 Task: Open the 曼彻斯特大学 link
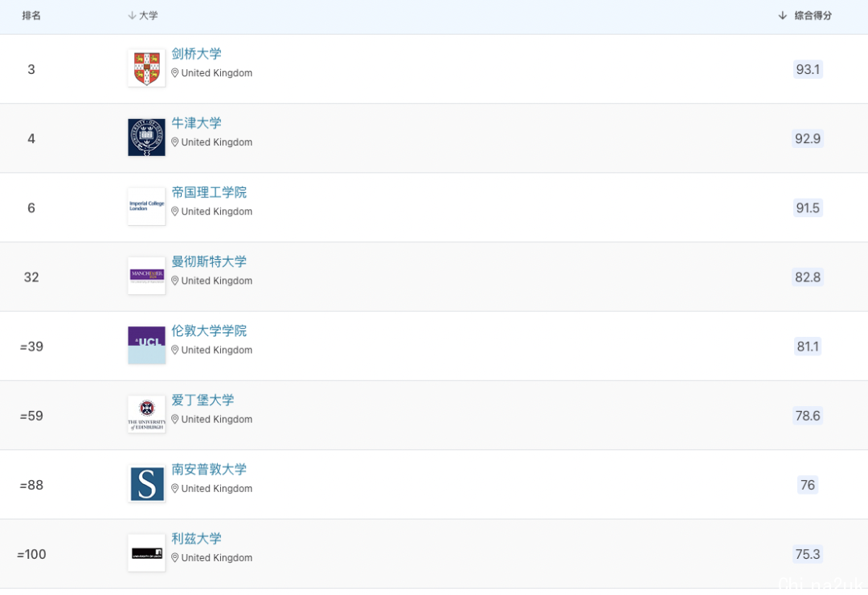tap(209, 261)
